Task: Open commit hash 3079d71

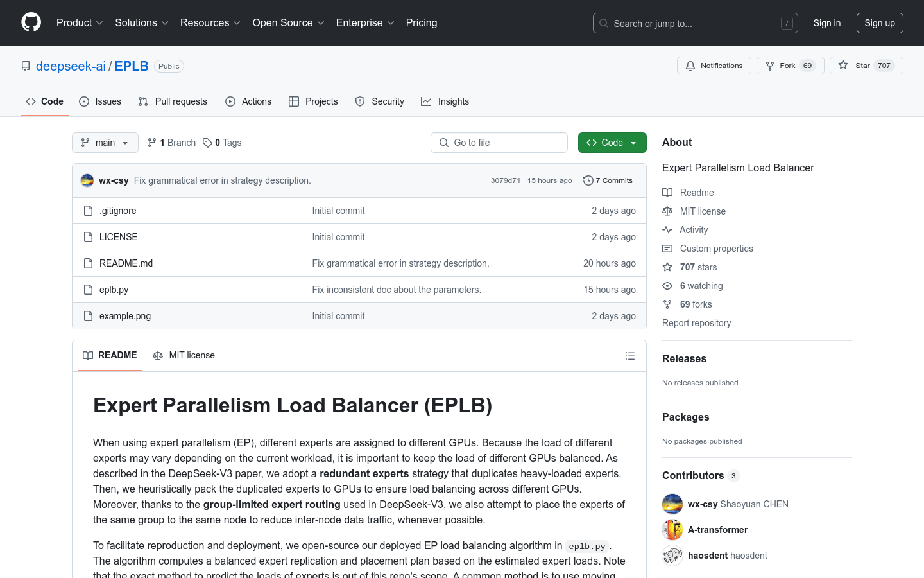Action: 506,180
